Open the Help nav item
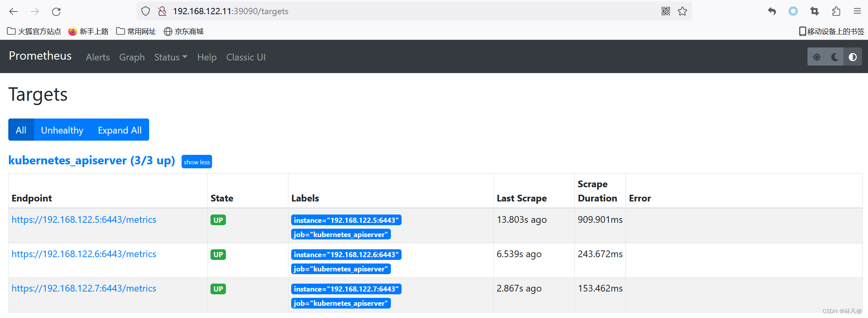Screen dimensions: 868x318 point(207,57)
